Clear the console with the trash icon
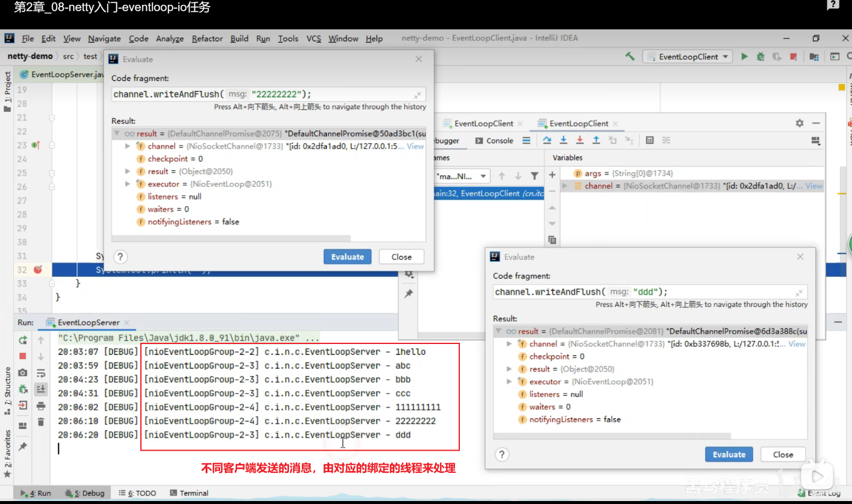This screenshot has width=852, height=504. click(41, 422)
